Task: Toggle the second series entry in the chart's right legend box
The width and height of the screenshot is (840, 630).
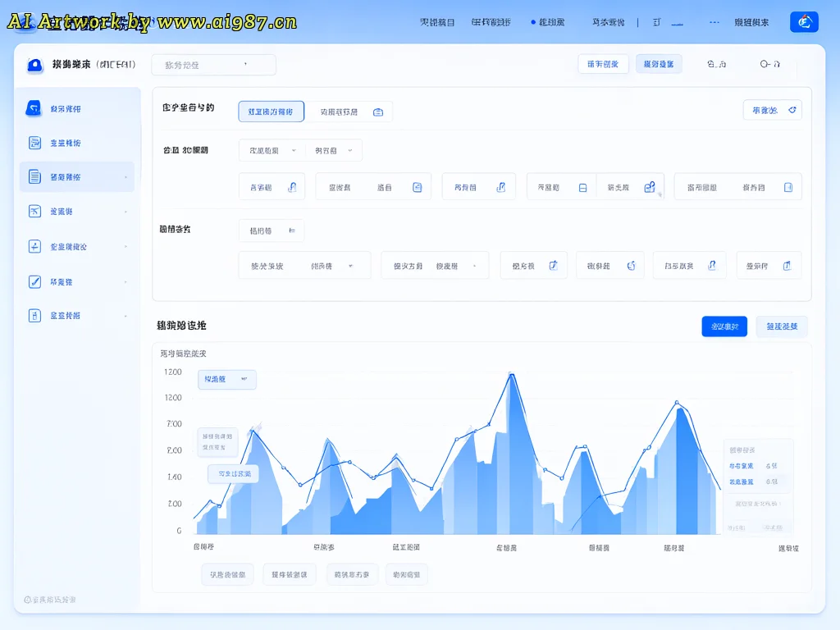Action: click(754, 482)
